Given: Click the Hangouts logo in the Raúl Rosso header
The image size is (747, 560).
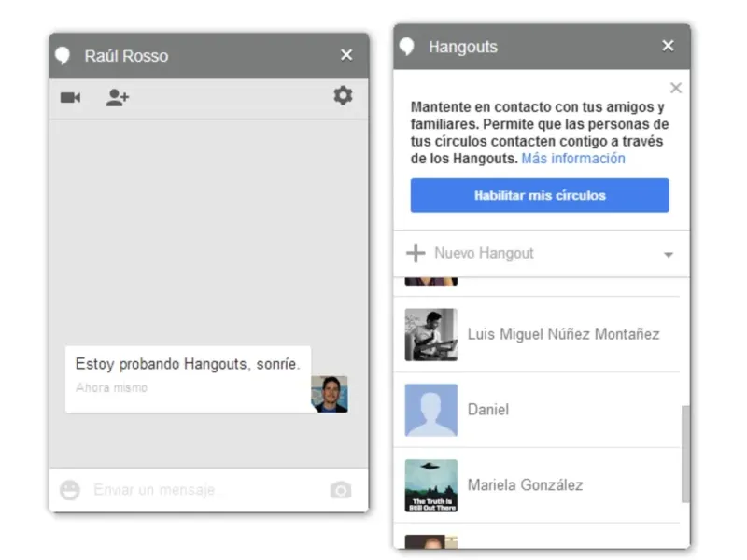Looking at the screenshot, I should click(63, 56).
